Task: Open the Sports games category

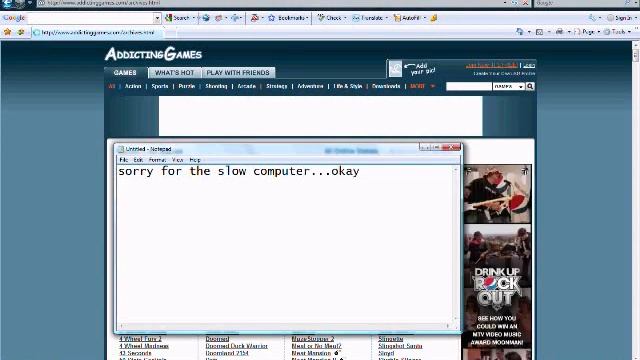Action: 160,86
